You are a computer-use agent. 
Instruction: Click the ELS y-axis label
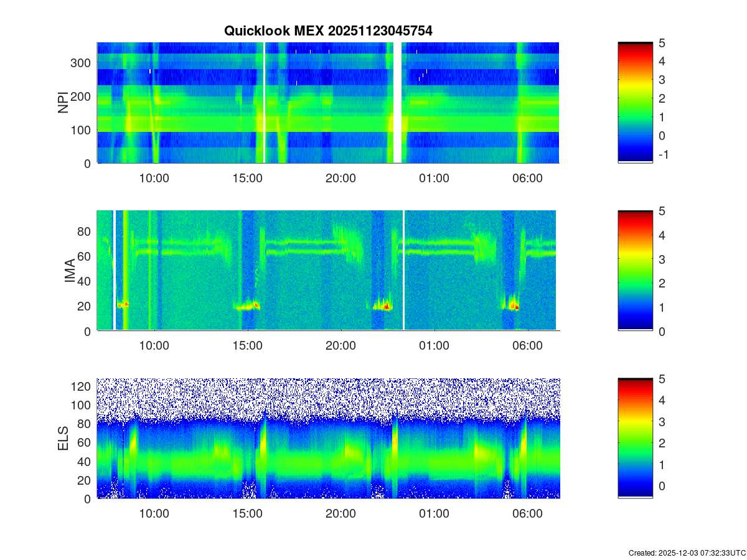coord(63,439)
